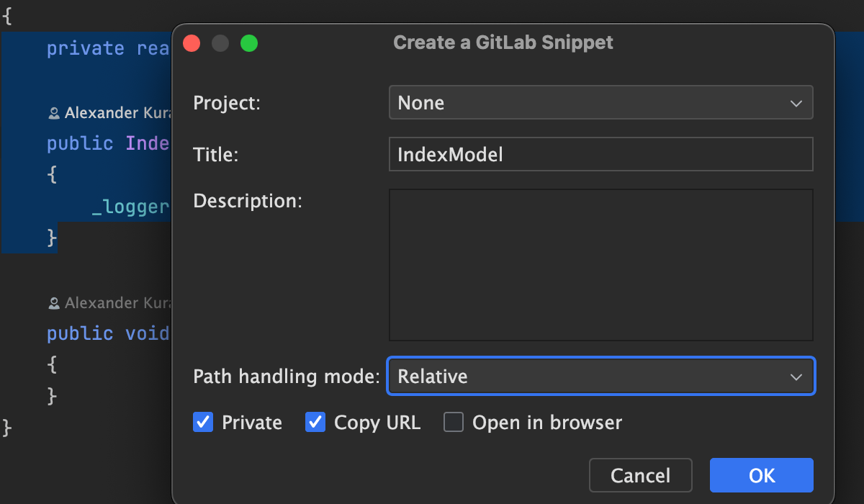Image resolution: width=864 pixels, height=504 pixels.
Task: Confirm snippet creation with OK
Action: (761, 475)
